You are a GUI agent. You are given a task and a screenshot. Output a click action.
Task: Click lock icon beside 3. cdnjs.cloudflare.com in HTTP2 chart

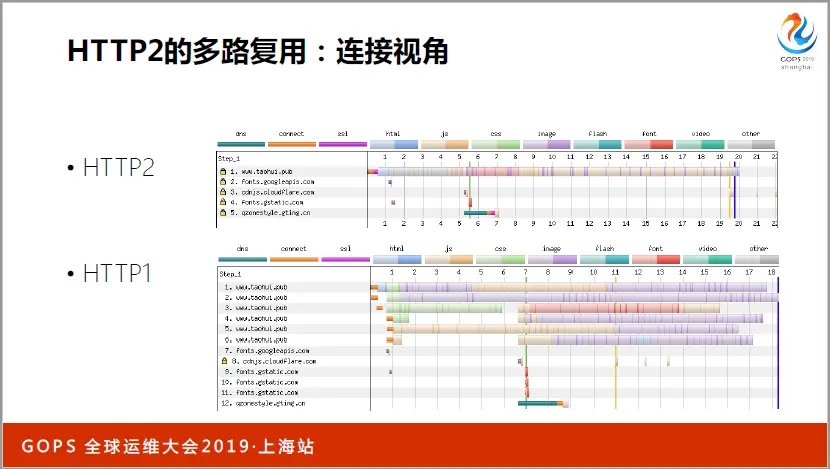[x=223, y=192]
